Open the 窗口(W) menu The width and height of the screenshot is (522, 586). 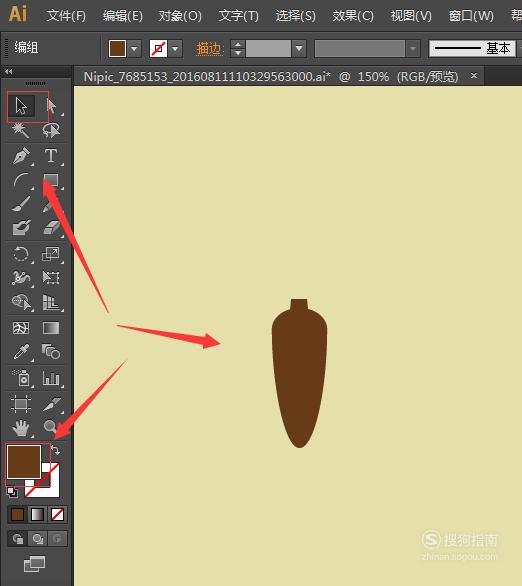pyautogui.click(x=471, y=16)
